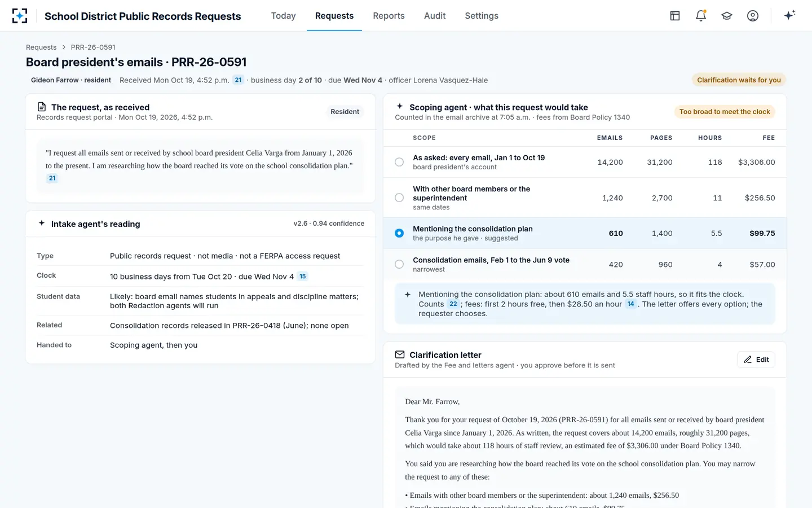This screenshot has height=508, width=812.
Task: Go back via the Requests breadcrumb
Action: (41, 47)
